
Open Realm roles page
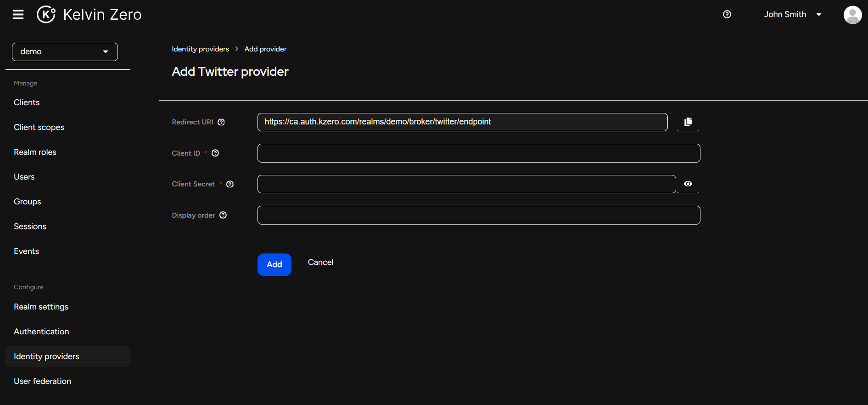pos(35,152)
